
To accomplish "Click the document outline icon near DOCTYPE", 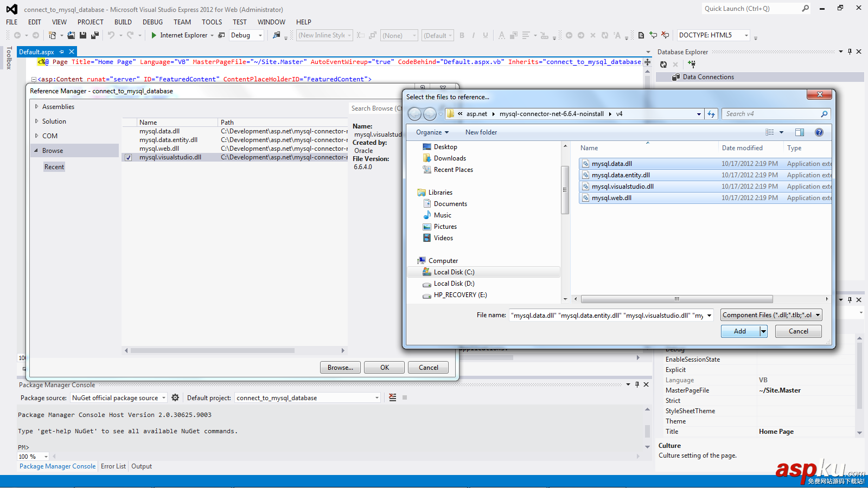I will point(641,35).
